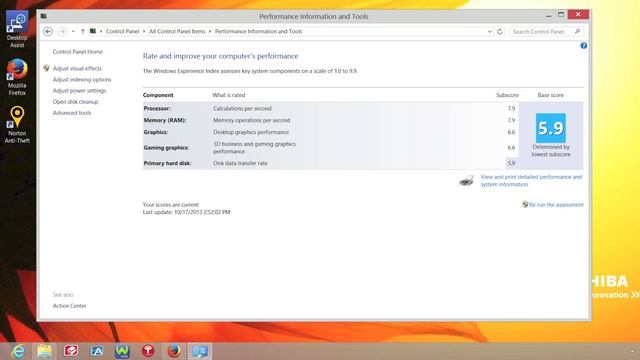
Task: Select the Processor row label
Action: click(157, 109)
